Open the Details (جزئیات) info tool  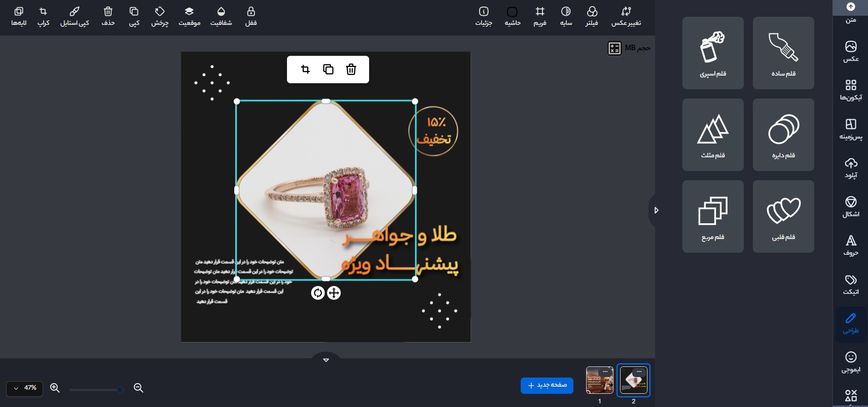(x=484, y=16)
